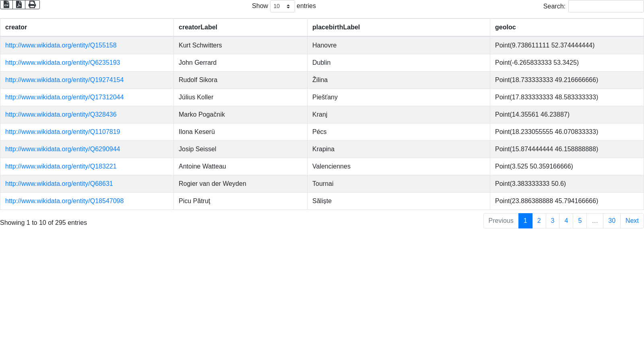Export the table as CSV
The width and height of the screenshot is (644, 362).
coord(6,4)
